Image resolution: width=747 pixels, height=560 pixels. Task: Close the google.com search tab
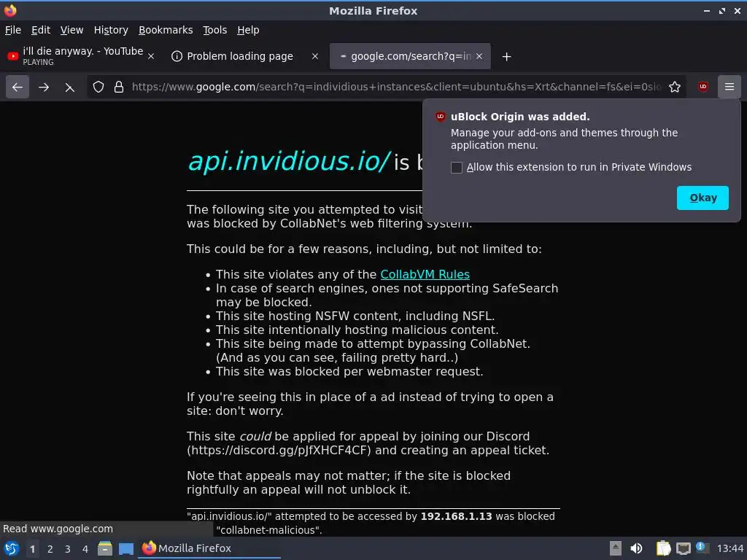[479, 56]
